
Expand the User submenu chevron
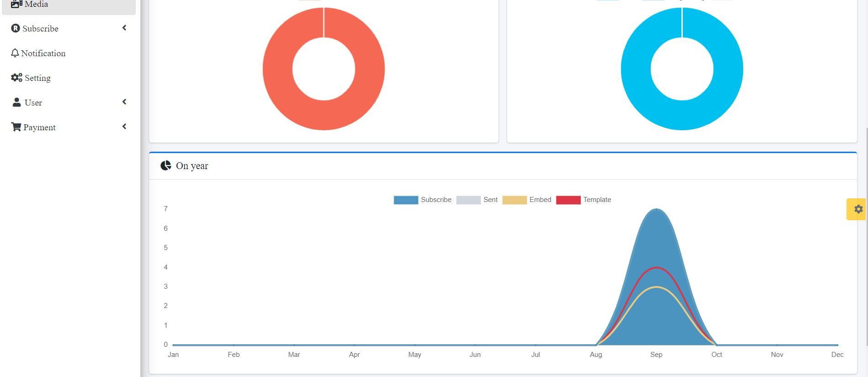(x=124, y=102)
